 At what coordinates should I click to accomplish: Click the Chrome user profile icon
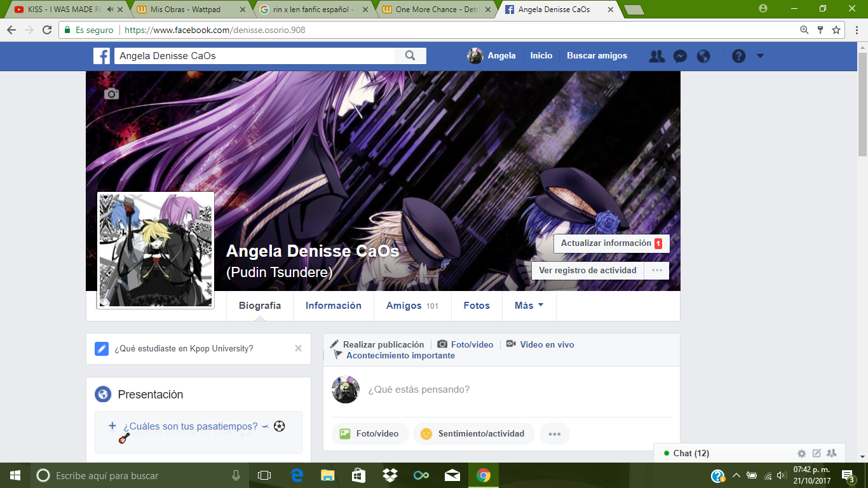tap(763, 8)
